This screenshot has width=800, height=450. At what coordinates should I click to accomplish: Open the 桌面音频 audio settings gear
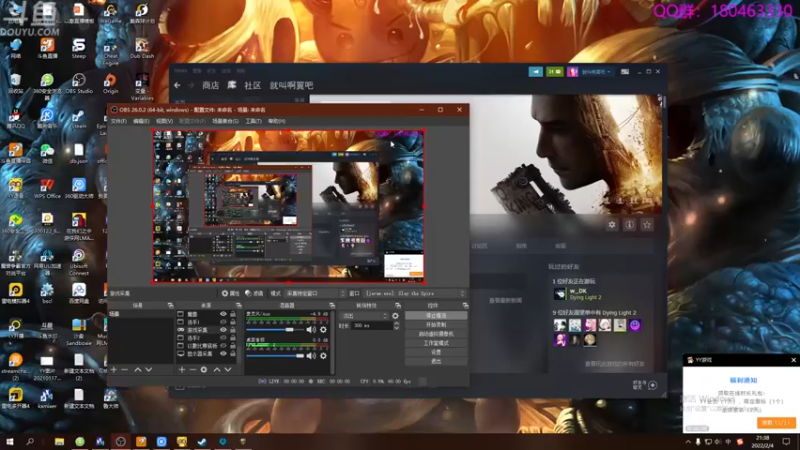tap(323, 355)
